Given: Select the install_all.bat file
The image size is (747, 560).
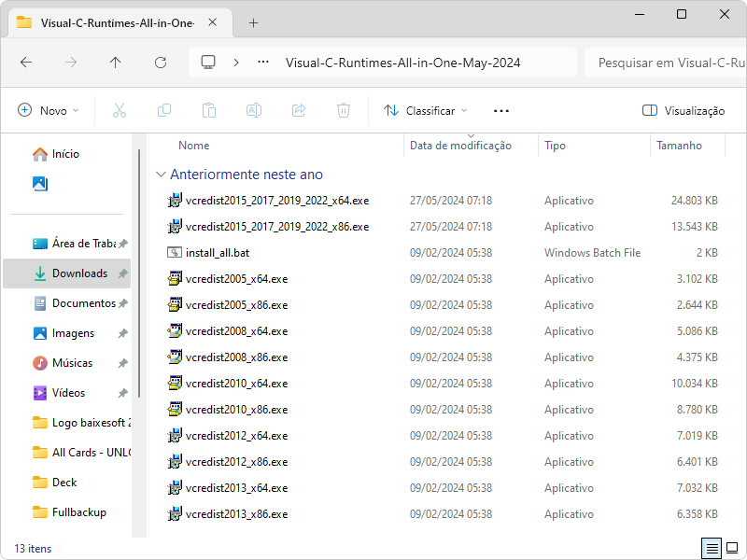Looking at the screenshot, I should click(442, 253).
